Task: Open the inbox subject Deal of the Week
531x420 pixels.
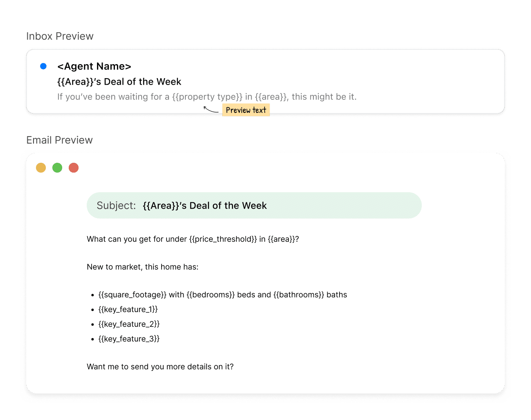Action: point(119,82)
